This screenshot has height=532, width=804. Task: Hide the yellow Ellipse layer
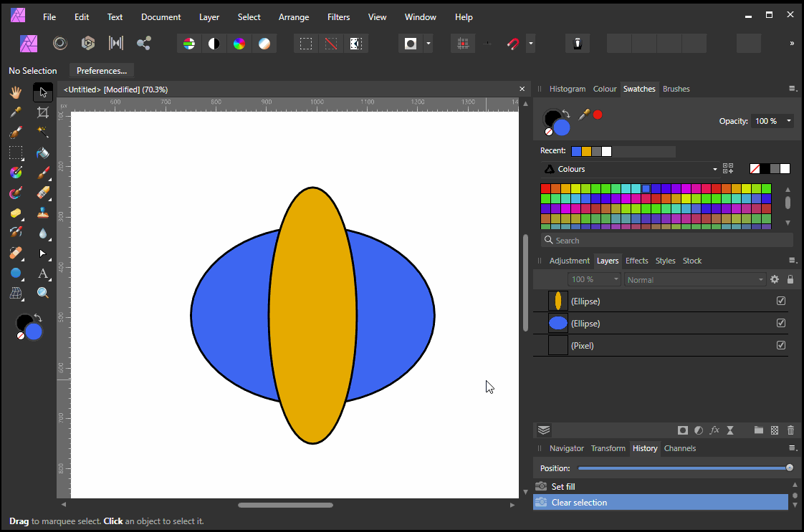point(781,301)
